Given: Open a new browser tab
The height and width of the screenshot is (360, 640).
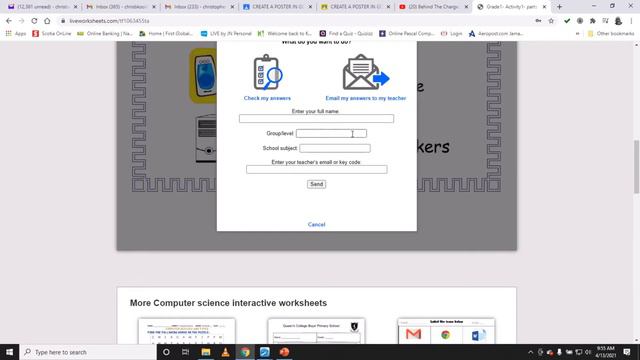Looking at the screenshot, I should click(x=559, y=7).
